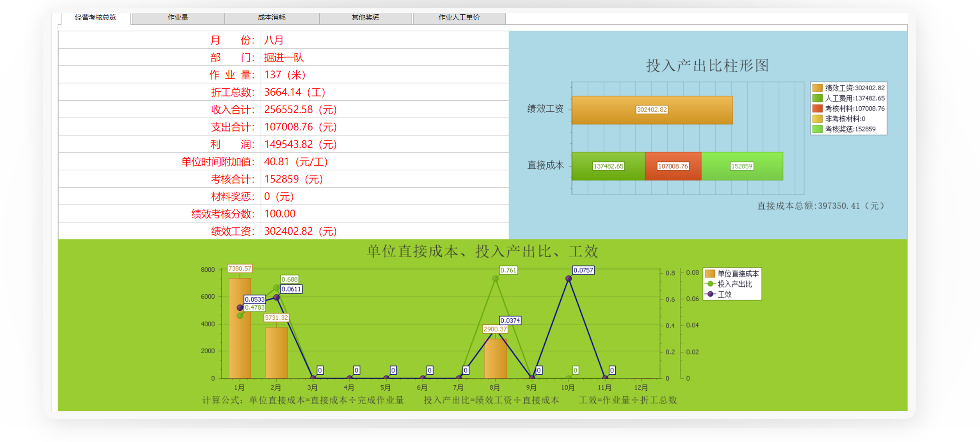The width and height of the screenshot is (980, 442).
Task: Open the 作业人工单价 tab
Action: tap(459, 18)
